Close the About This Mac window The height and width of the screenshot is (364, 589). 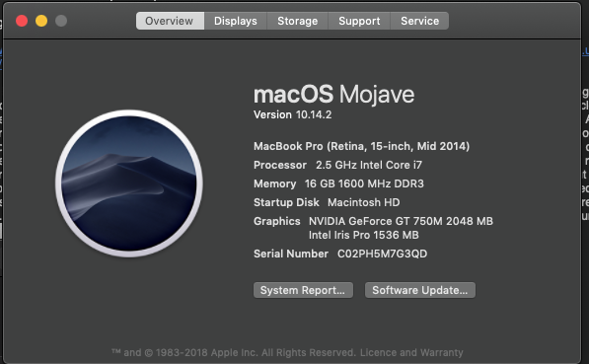pos(22,21)
